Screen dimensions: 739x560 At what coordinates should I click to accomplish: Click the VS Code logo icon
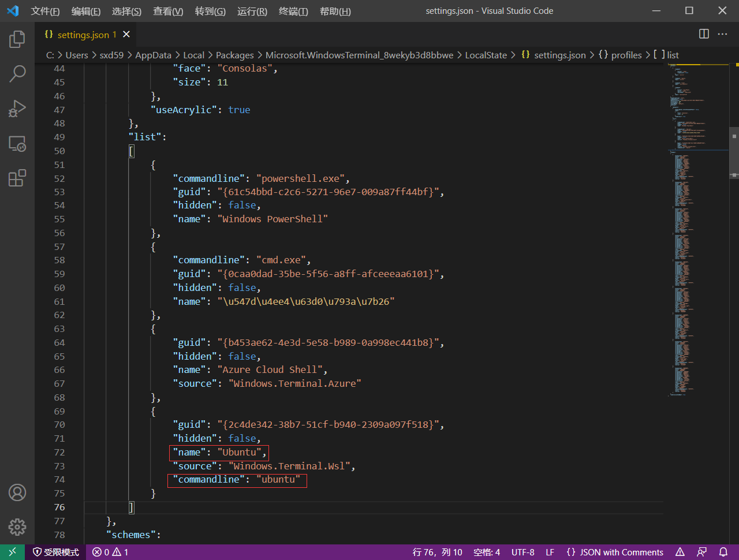click(13, 11)
